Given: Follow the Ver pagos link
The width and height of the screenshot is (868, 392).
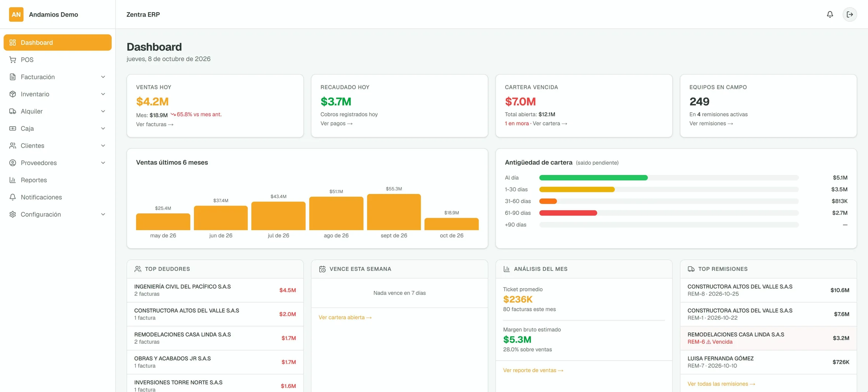Looking at the screenshot, I should tap(336, 124).
